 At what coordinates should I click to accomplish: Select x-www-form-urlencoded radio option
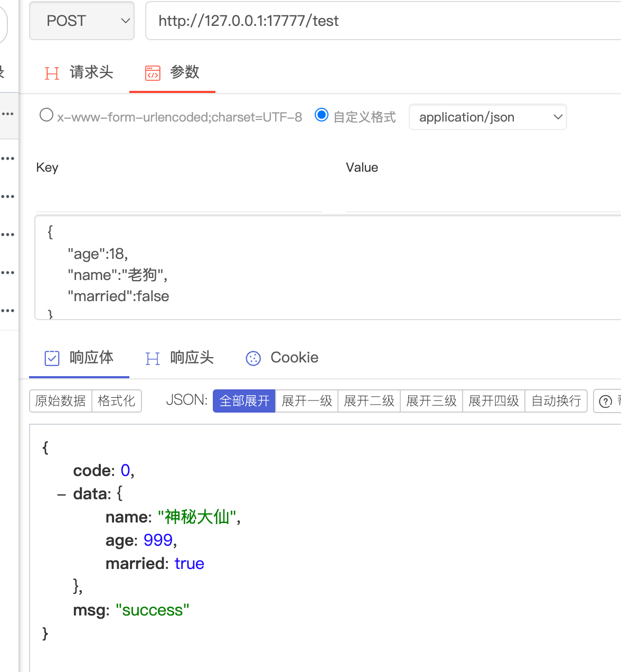46,115
